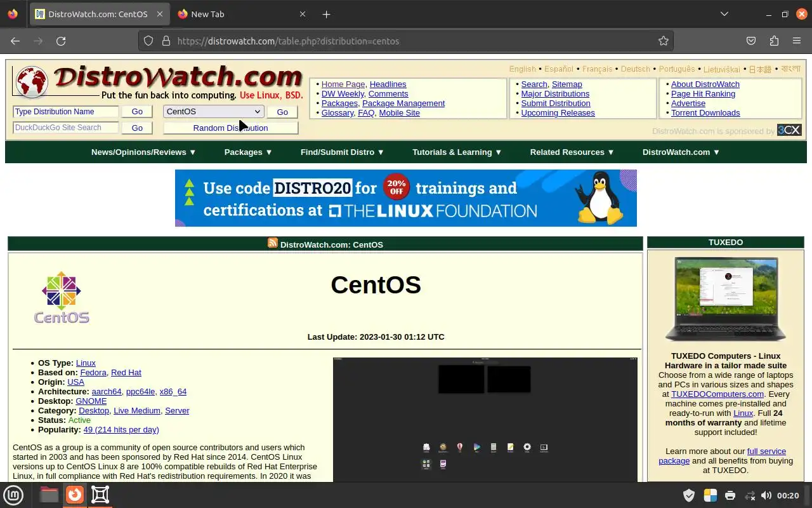Viewport: 812px width, 508px height.
Task: Open the Upcoming Releases link
Action: click(558, 112)
